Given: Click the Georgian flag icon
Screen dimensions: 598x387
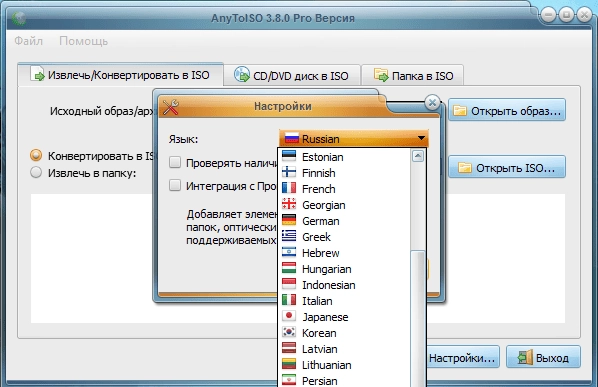Looking at the screenshot, I should click(289, 204).
